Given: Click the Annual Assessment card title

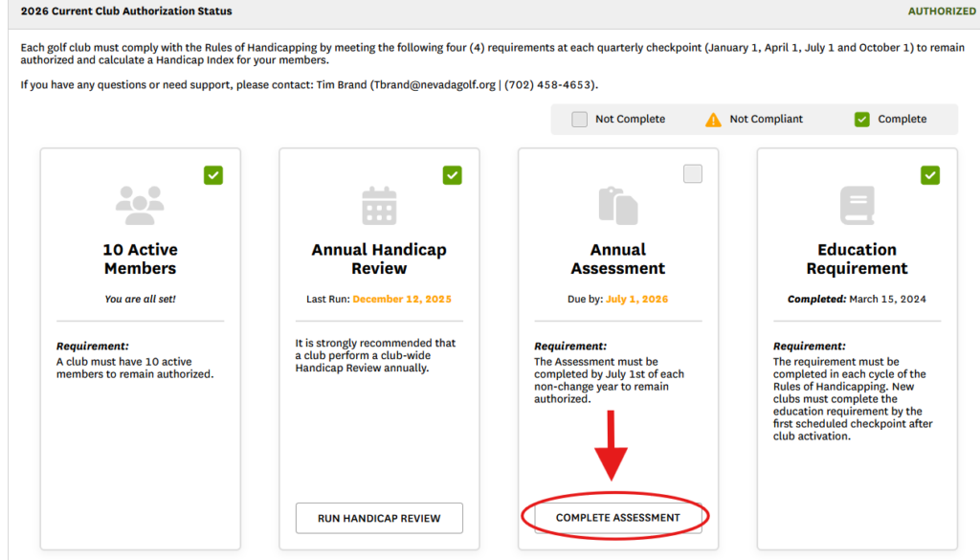Looking at the screenshot, I should pos(617,258).
